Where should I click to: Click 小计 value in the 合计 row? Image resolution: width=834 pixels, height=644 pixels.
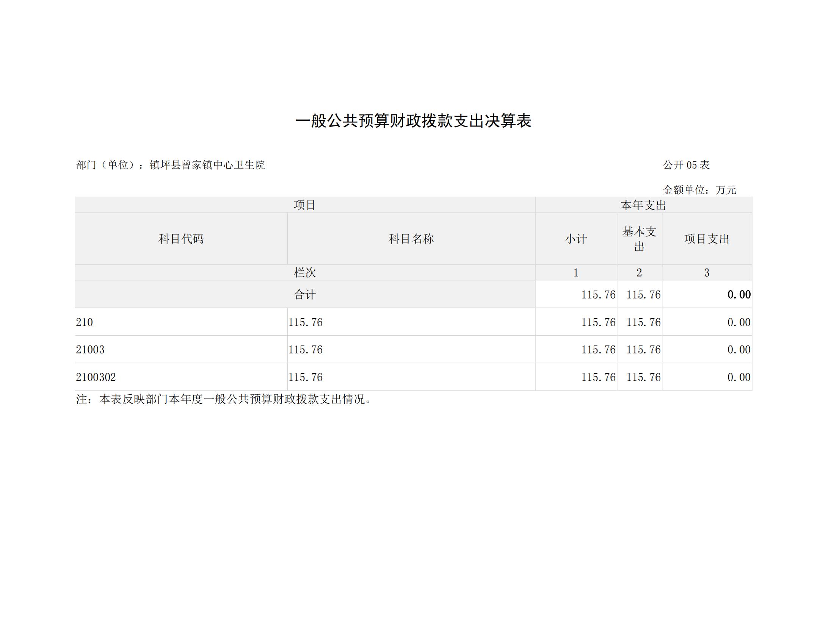pyautogui.click(x=598, y=294)
